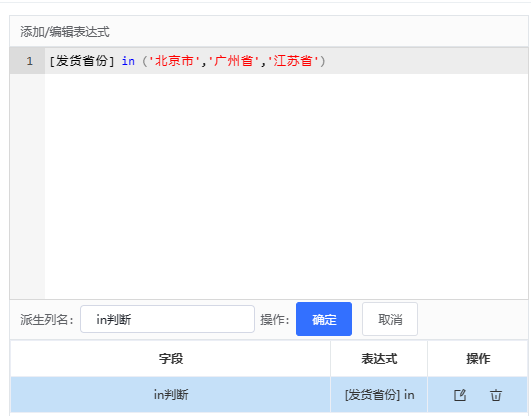Click the empty editor area below line 1
Screen dimensions: 531x416
pyautogui.click(x=286, y=186)
